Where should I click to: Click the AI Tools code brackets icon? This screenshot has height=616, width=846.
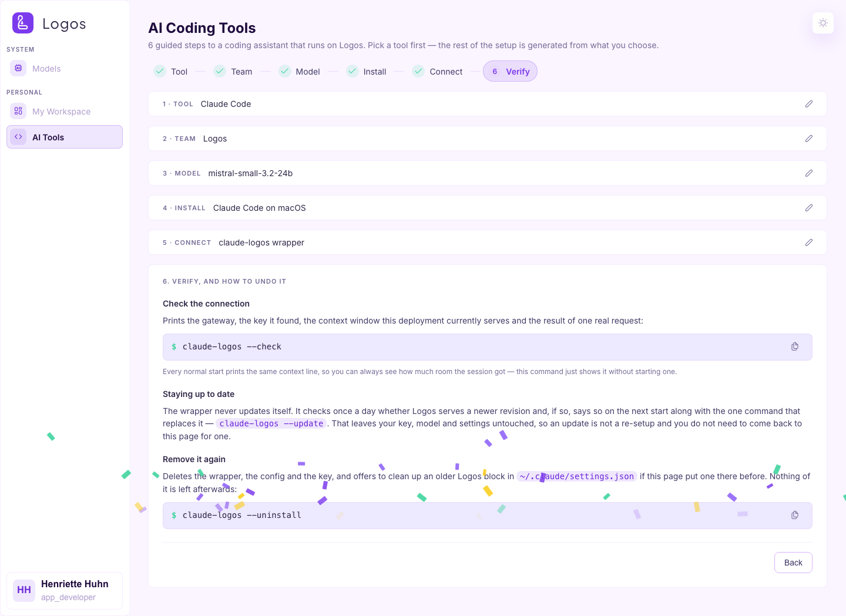(18, 137)
